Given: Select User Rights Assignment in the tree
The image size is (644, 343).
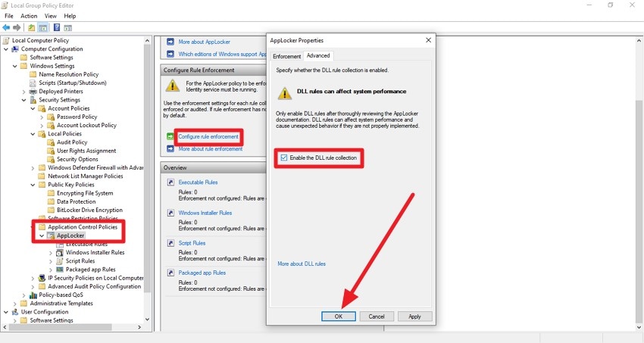Looking at the screenshot, I should point(86,151).
